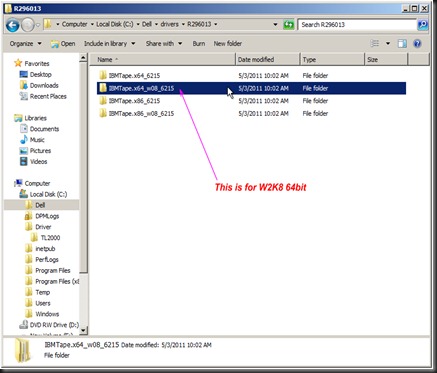The height and width of the screenshot is (373, 437).
Task: Click navigation pane scrollbar up arrow
Action: (x=84, y=58)
